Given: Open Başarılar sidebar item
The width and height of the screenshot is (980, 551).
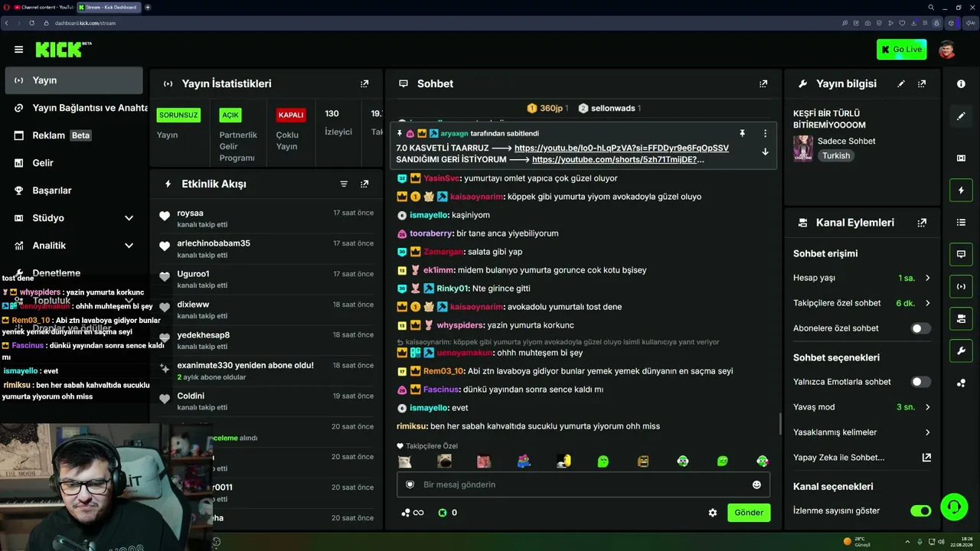Looking at the screenshot, I should pyautogui.click(x=73, y=191).
